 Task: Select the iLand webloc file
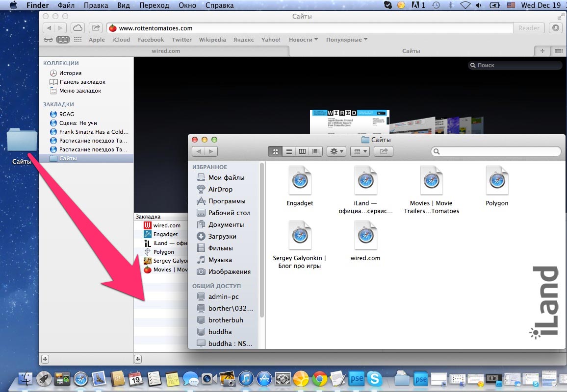pos(365,190)
